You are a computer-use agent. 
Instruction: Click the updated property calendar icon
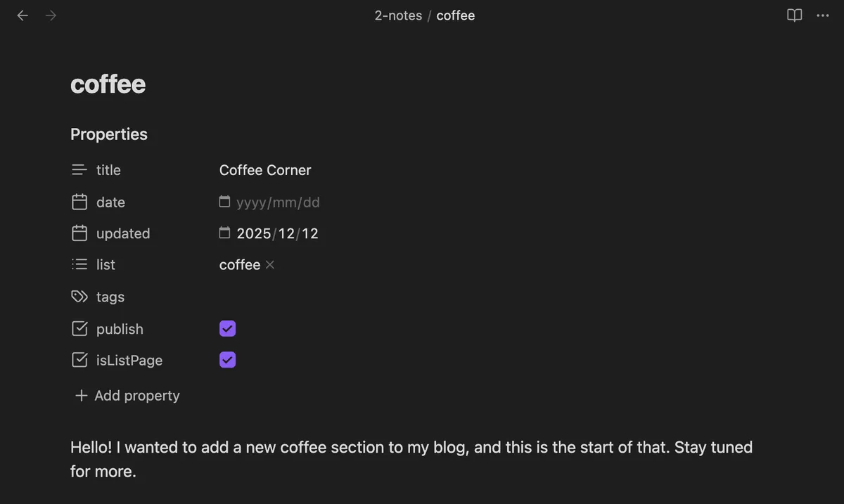79,233
